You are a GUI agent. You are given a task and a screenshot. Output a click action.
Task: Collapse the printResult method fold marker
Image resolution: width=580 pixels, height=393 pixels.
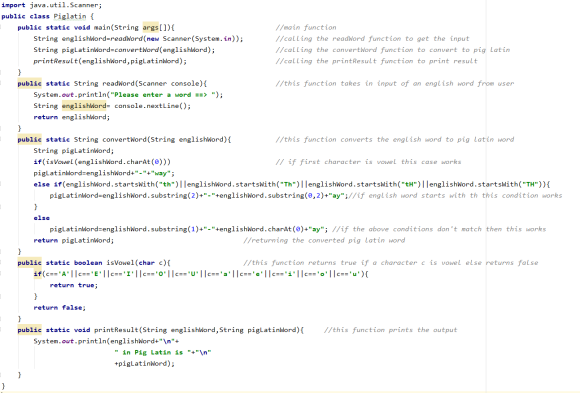1,330
